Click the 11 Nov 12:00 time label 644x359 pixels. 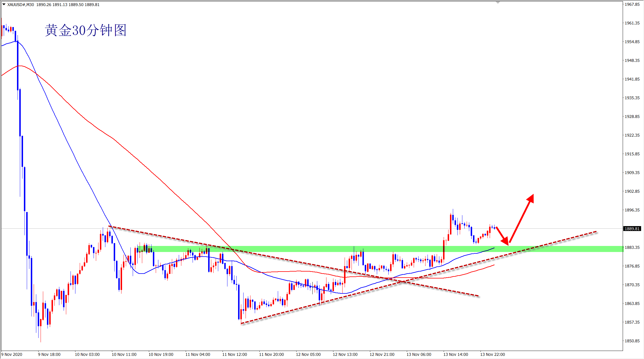point(234,354)
